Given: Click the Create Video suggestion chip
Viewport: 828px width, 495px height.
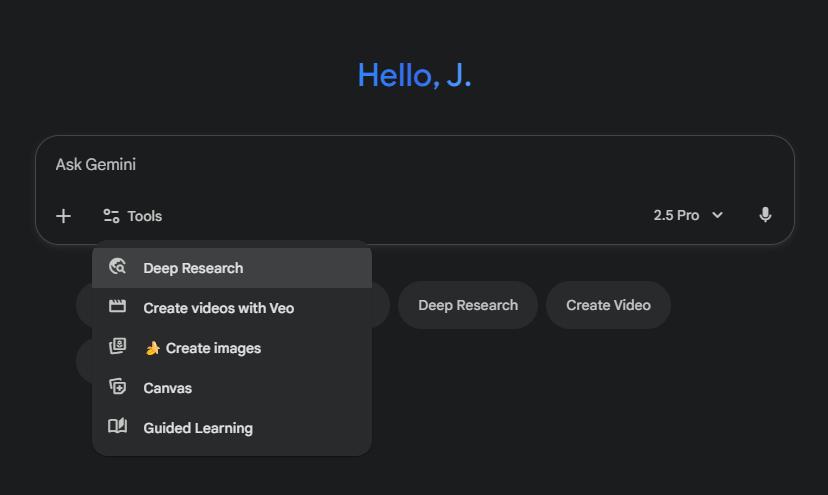Looking at the screenshot, I should click(x=608, y=305).
